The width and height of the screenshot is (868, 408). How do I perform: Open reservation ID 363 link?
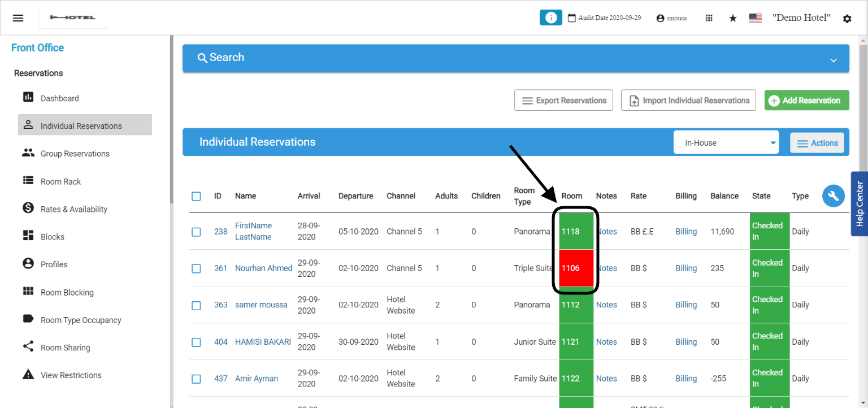coord(221,305)
